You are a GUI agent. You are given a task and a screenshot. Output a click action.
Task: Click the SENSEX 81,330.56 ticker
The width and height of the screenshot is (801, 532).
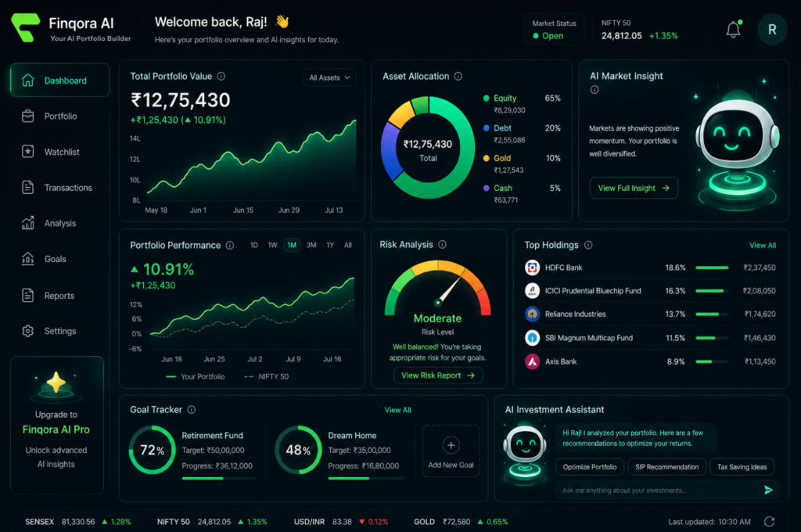78,522
